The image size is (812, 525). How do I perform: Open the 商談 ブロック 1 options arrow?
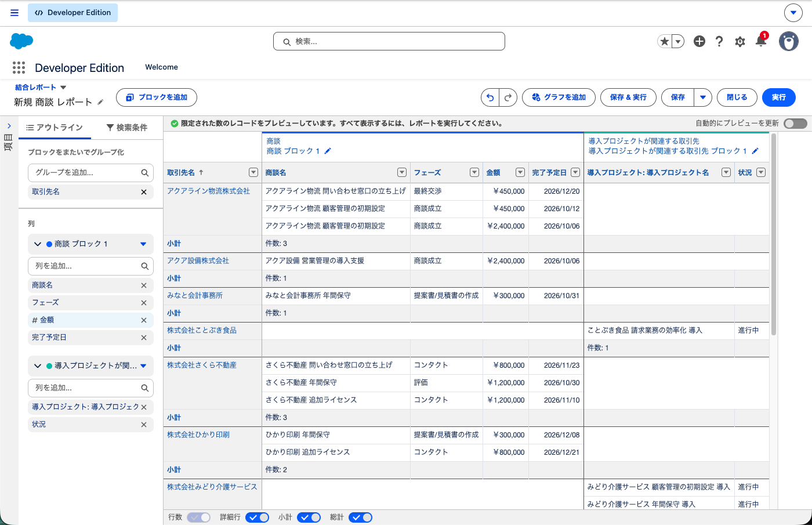click(x=143, y=244)
